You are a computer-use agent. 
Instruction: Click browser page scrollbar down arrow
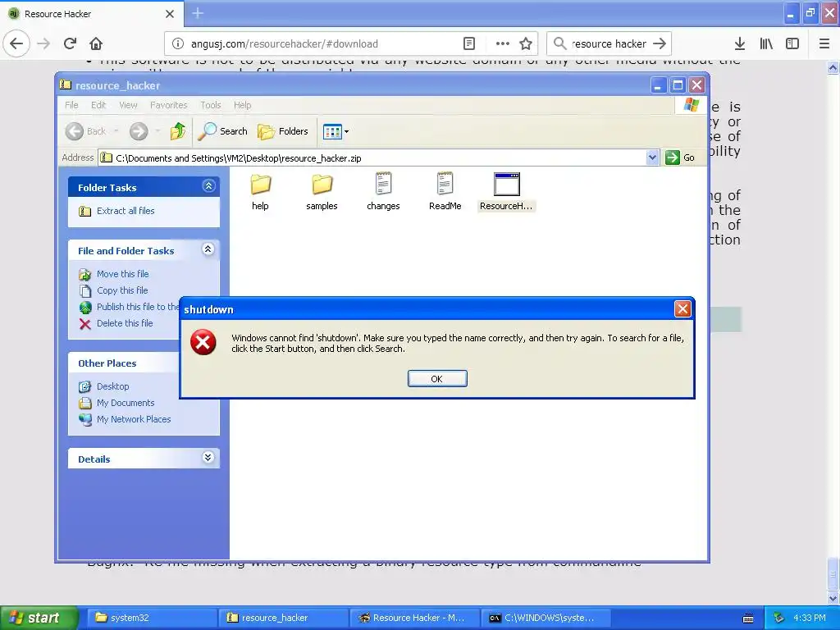[x=833, y=598]
